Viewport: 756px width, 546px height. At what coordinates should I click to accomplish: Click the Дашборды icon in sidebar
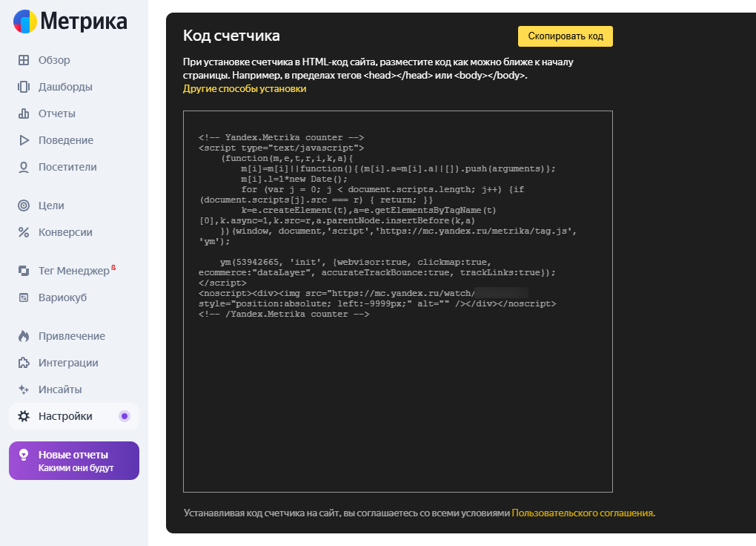[24, 87]
